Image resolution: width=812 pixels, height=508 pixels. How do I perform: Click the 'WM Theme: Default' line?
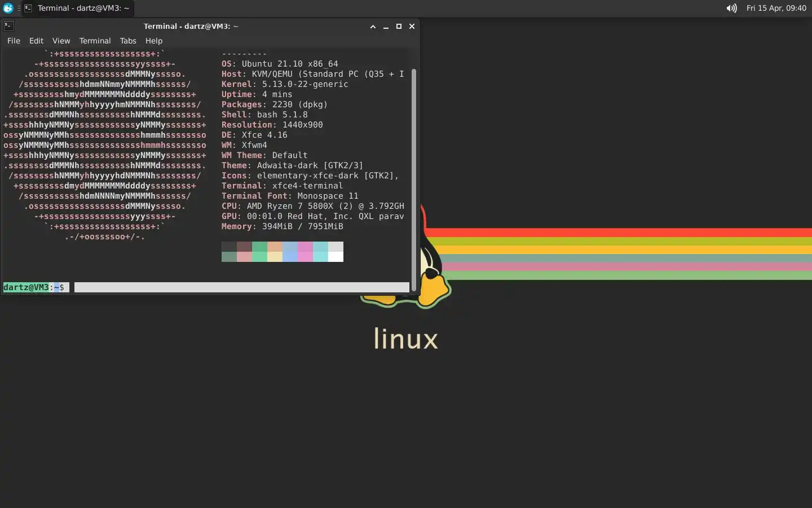coord(264,155)
